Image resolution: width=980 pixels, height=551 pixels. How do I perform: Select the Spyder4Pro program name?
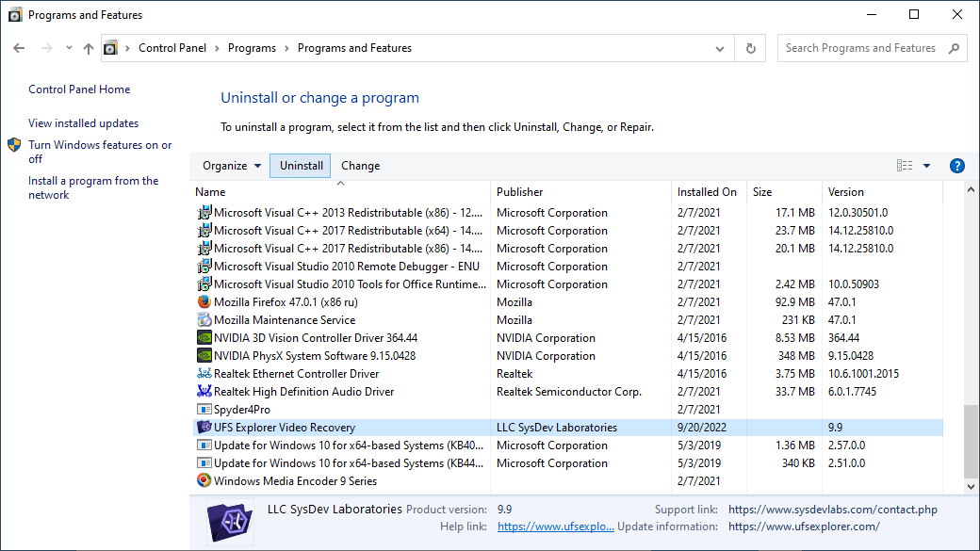(x=242, y=410)
